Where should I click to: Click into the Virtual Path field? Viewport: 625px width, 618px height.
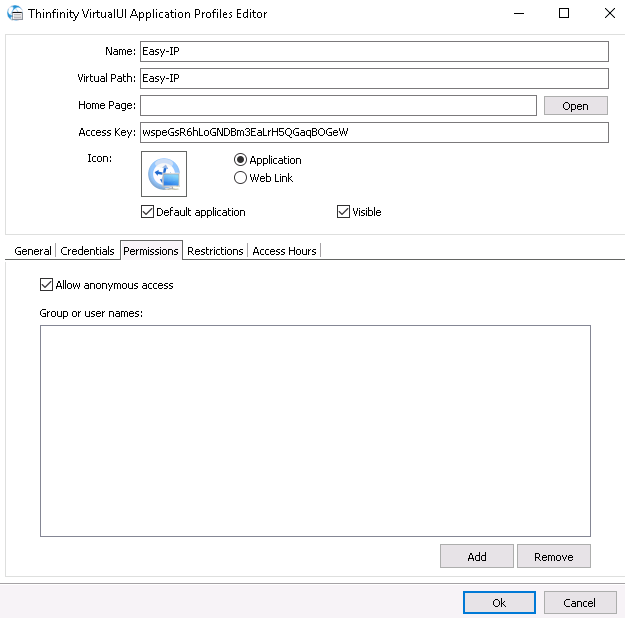pyautogui.click(x=374, y=78)
